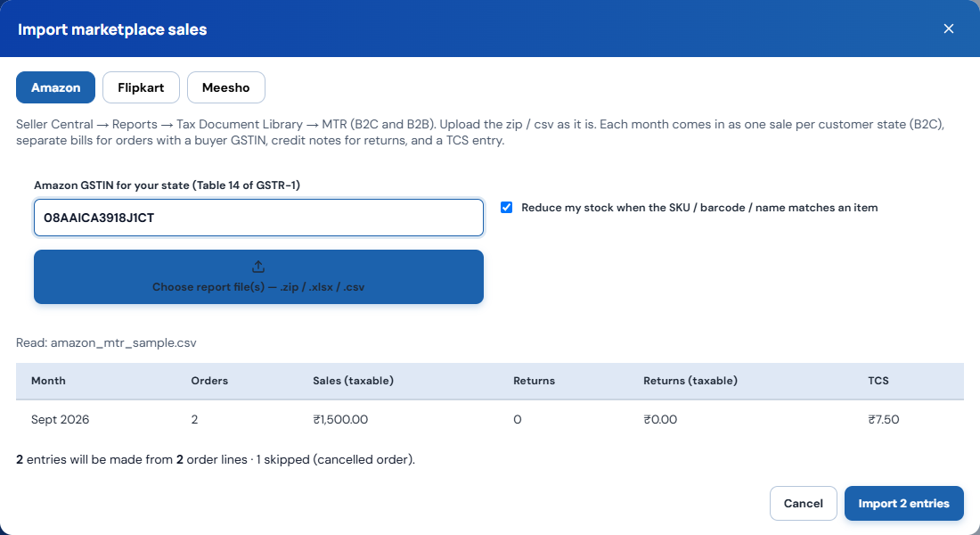980x535 pixels.
Task: Click the TCS column header
Action: click(878, 381)
